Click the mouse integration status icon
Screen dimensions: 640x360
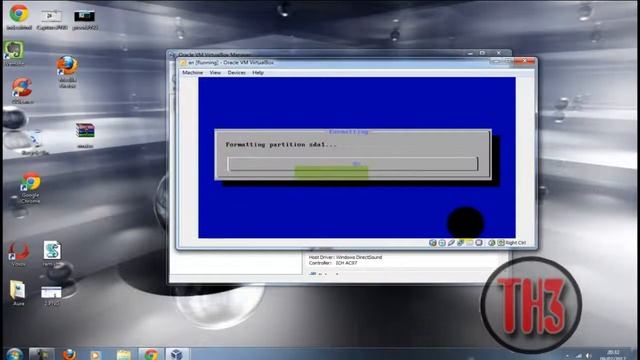492,243
